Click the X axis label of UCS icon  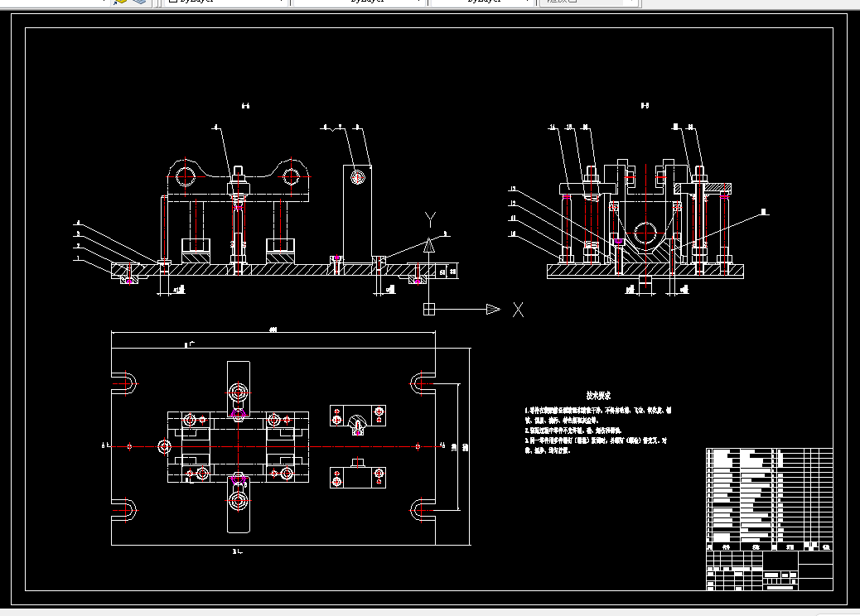(518, 310)
